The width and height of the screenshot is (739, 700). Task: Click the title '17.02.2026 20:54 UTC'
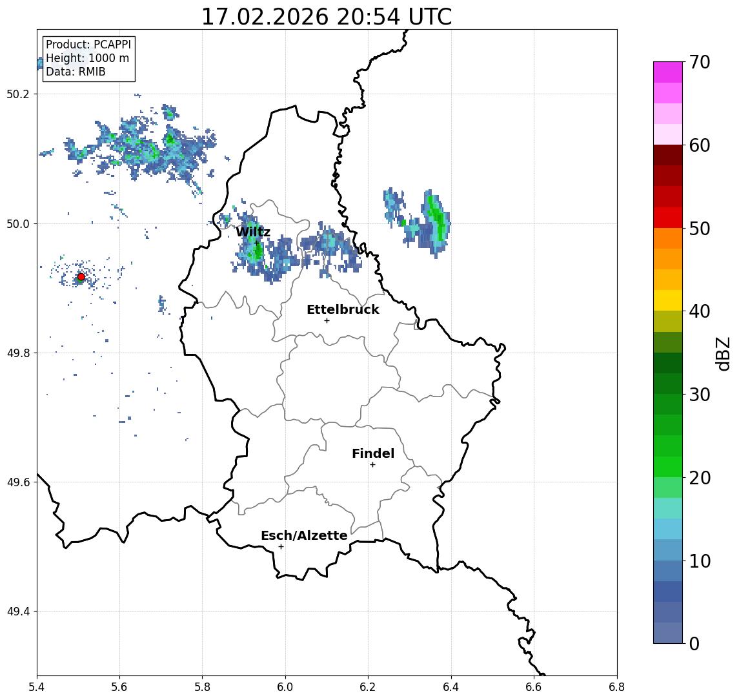click(x=327, y=17)
